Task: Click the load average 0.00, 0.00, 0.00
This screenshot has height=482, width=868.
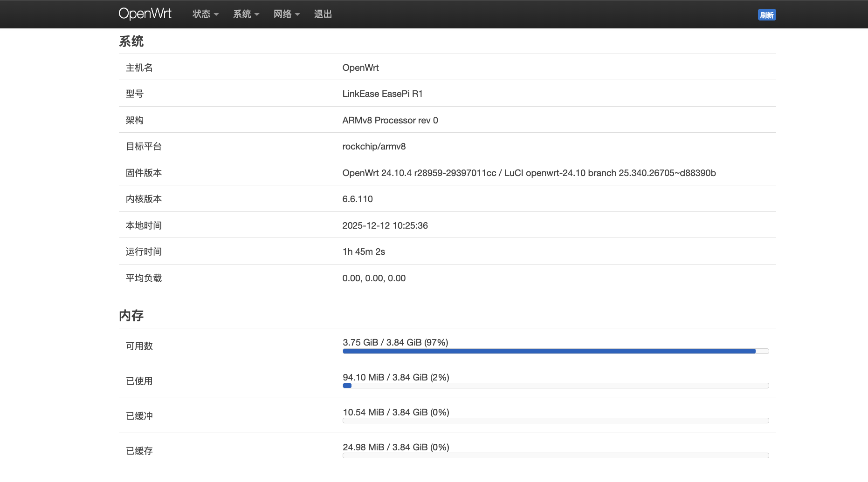Action: tap(374, 278)
